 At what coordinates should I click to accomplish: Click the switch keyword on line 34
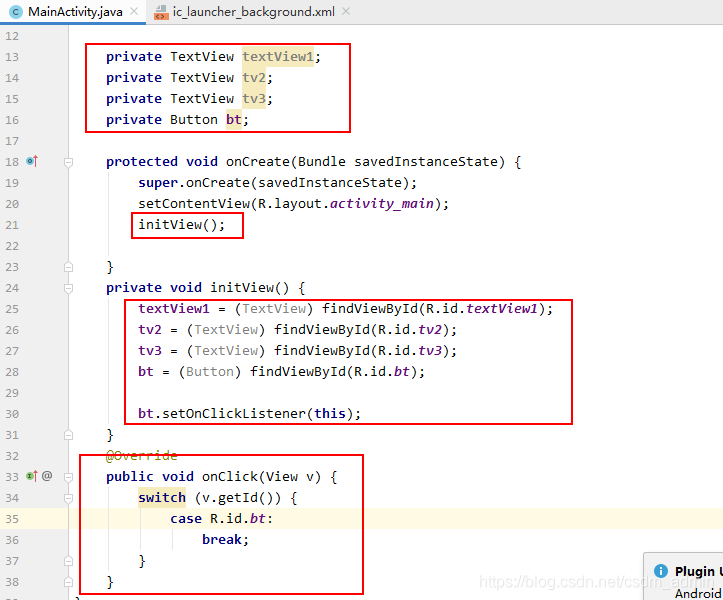point(162,498)
